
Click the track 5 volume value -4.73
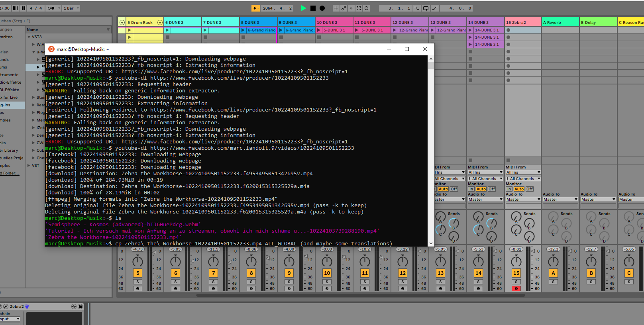[137, 249]
